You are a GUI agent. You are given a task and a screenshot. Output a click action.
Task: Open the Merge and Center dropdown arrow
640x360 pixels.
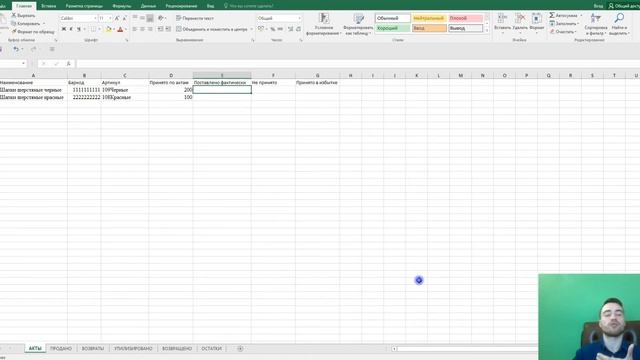pos(251,29)
